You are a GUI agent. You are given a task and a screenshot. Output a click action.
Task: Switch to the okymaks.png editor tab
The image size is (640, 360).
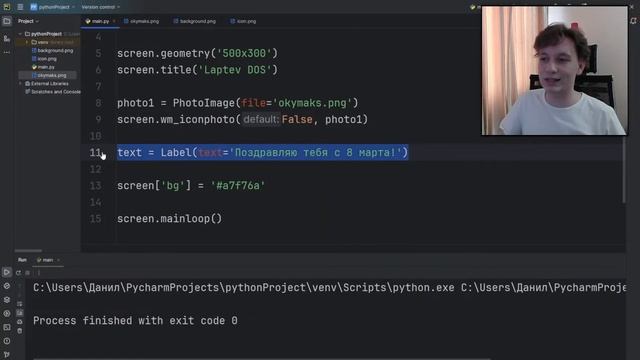click(141, 21)
